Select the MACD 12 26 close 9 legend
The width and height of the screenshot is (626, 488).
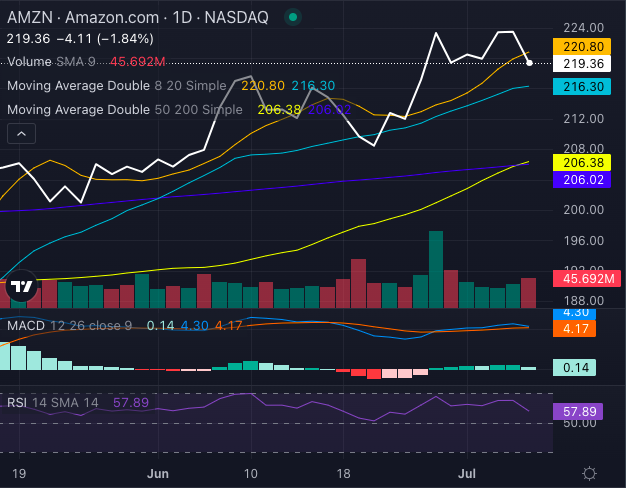point(69,325)
